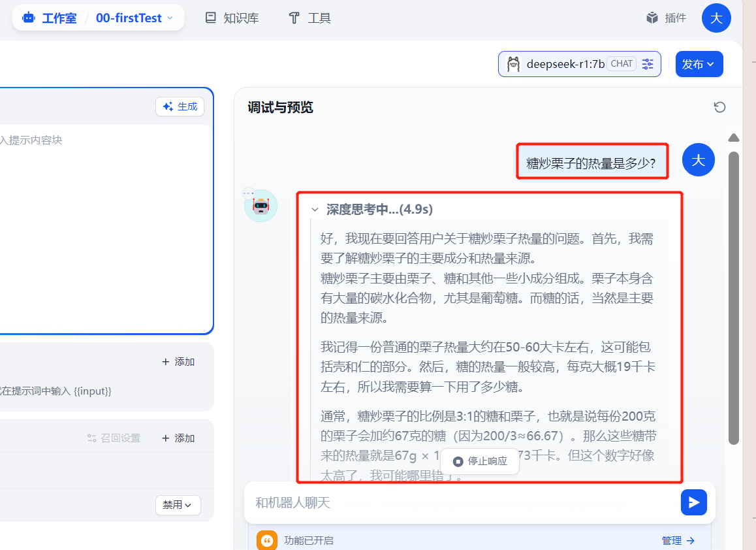Open model parameter settings sliders icon
This screenshot has width=756, height=550.
647,64
